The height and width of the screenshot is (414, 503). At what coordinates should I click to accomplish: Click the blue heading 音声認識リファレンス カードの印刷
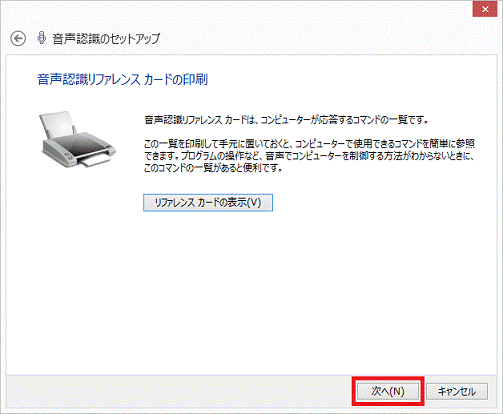tap(123, 80)
